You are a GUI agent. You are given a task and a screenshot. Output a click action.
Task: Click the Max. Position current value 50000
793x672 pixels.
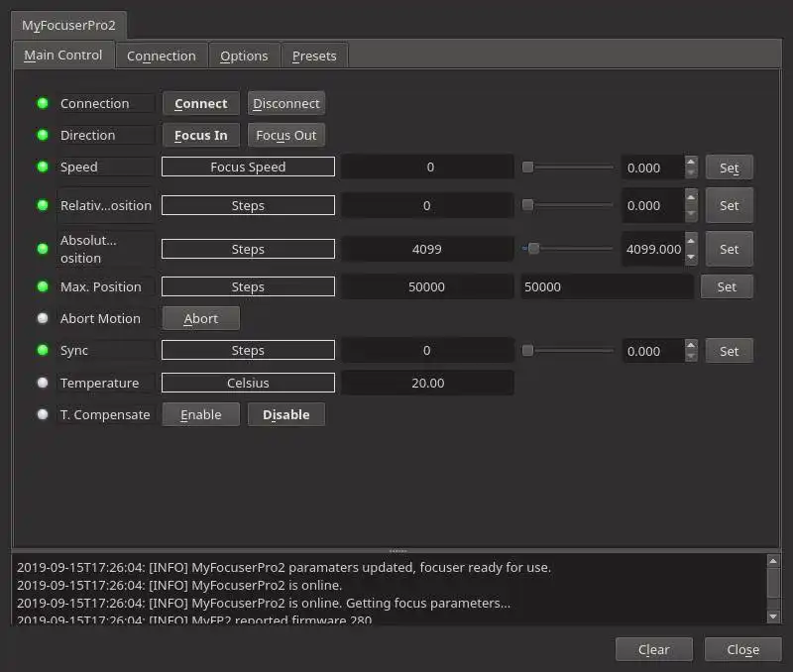click(x=427, y=286)
